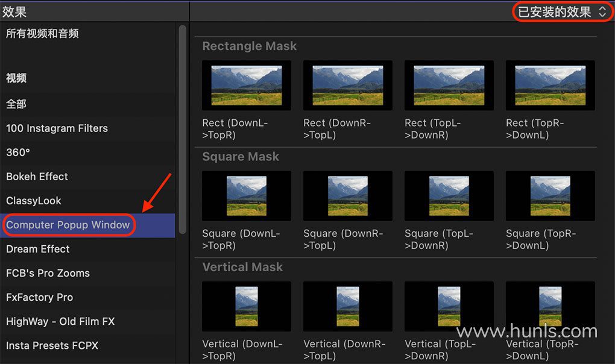615x364 pixels.
Task: Select FCB's Pro Zooms category
Action: point(48,273)
